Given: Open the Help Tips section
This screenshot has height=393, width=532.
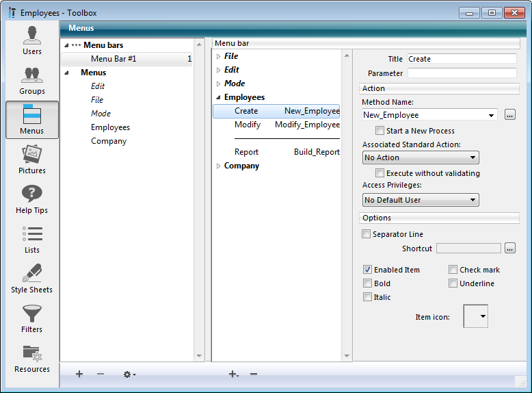Looking at the screenshot, I should coord(32,199).
